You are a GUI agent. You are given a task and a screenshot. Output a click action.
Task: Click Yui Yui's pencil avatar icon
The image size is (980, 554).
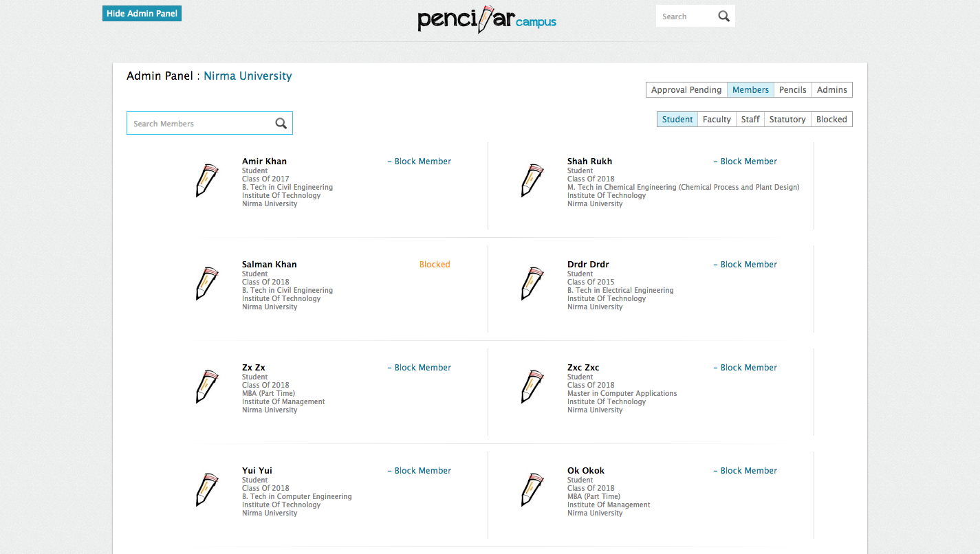point(206,490)
